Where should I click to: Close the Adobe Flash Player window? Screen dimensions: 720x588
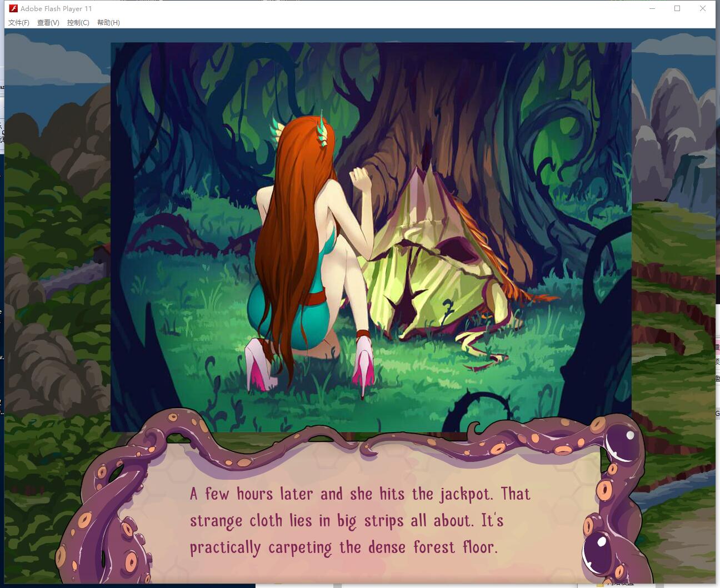(x=703, y=8)
